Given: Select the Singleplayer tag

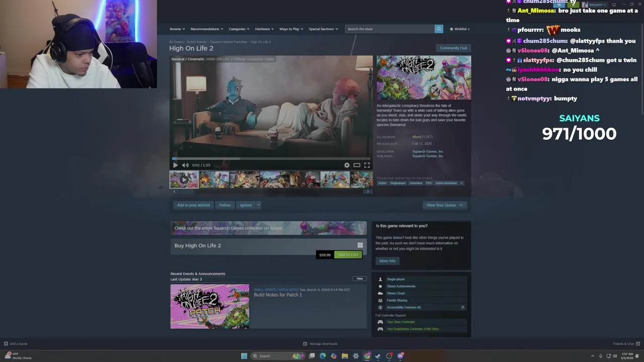Looking at the screenshot, I should 398,183.
